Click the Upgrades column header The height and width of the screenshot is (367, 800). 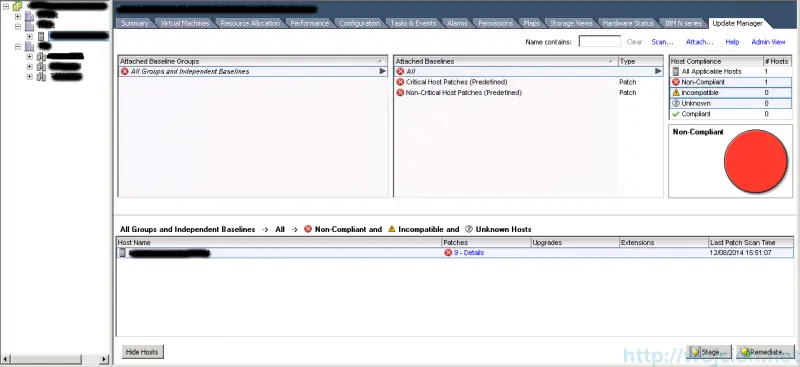pos(575,242)
